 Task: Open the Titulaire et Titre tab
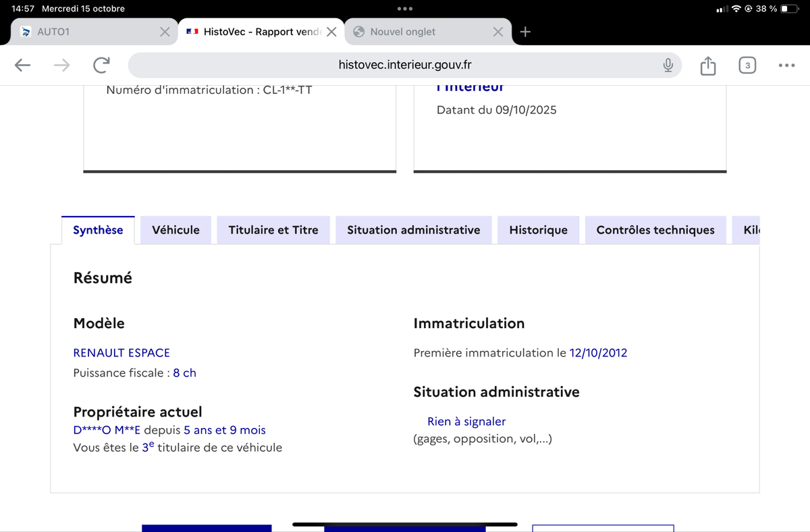click(273, 230)
